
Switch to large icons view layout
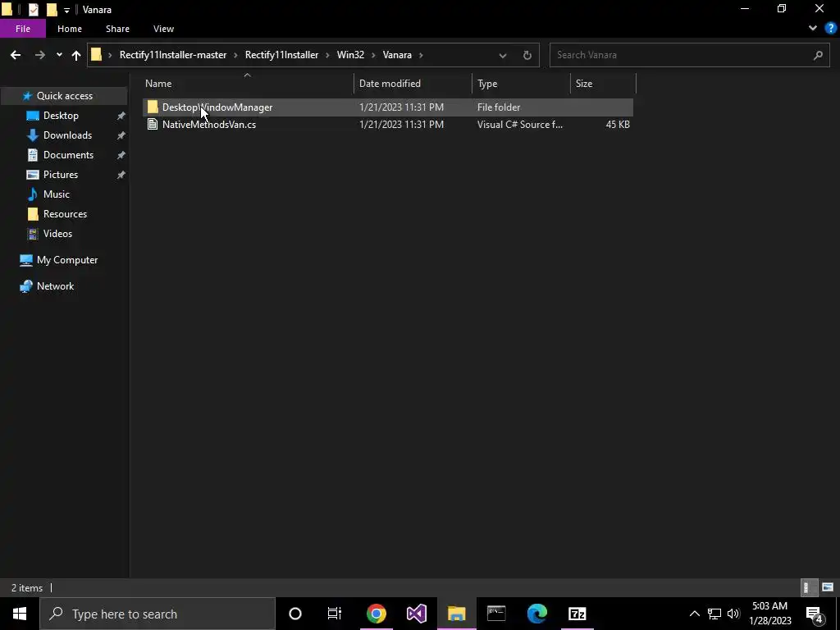pyautogui.click(x=828, y=587)
